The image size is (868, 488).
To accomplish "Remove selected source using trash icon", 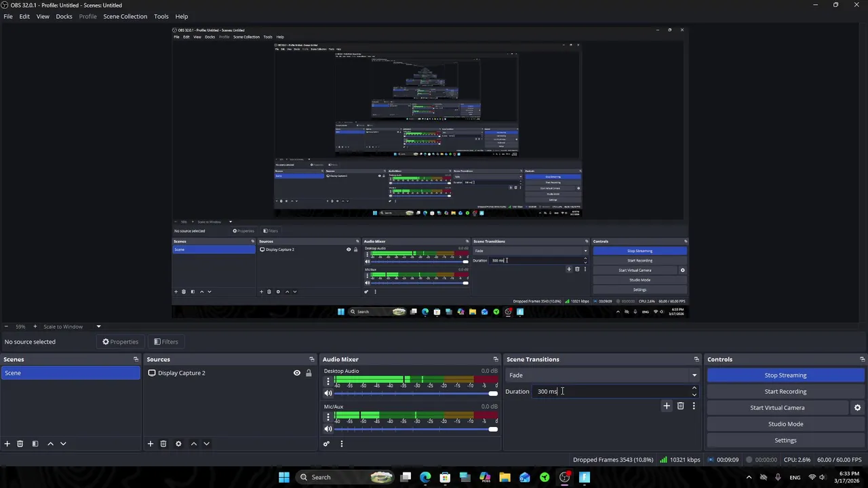I will (163, 444).
